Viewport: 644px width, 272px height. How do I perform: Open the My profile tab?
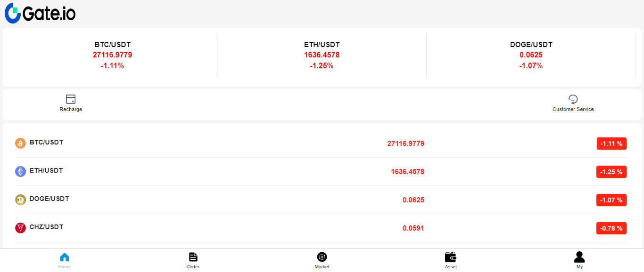coord(579,260)
